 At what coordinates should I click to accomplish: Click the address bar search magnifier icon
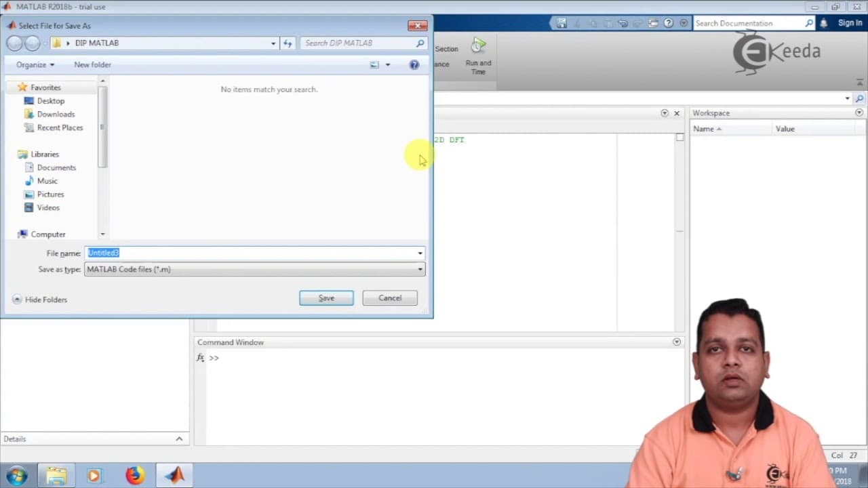pos(859,99)
